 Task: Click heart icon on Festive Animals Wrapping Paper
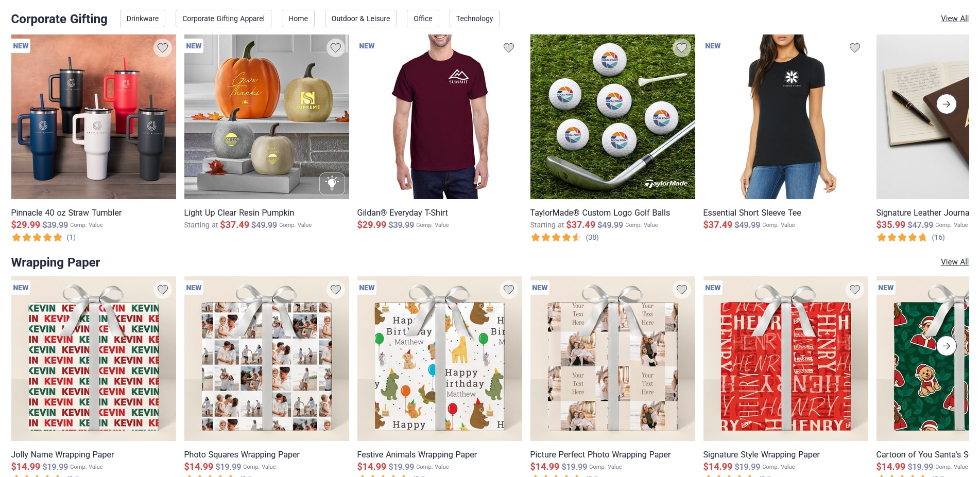[x=509, y=290]
